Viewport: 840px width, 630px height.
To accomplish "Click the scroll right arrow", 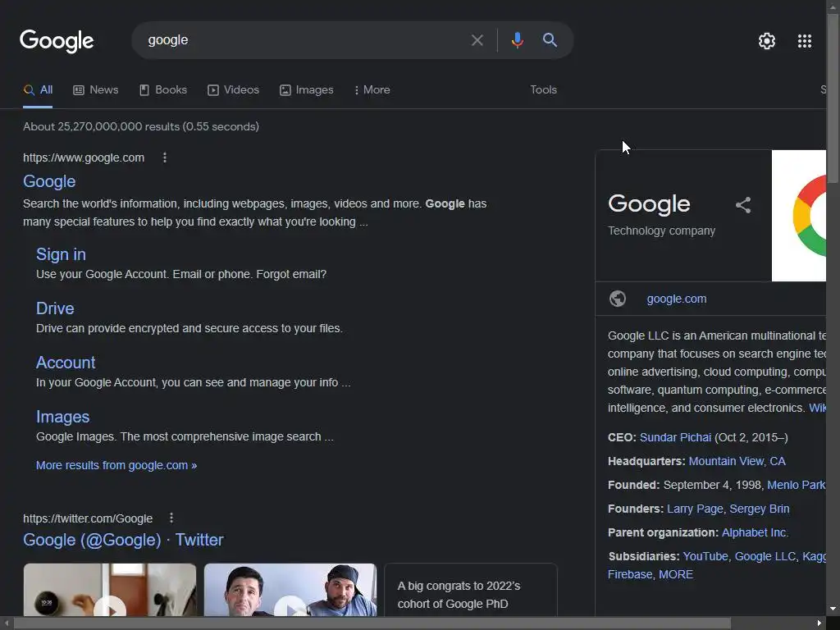I will coord(819,623).
